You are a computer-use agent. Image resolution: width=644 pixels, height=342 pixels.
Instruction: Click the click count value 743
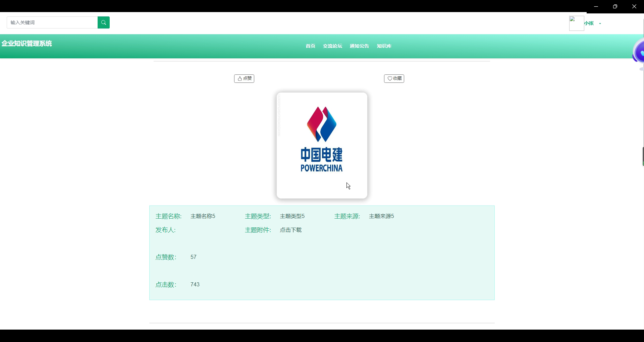[195, 285]
